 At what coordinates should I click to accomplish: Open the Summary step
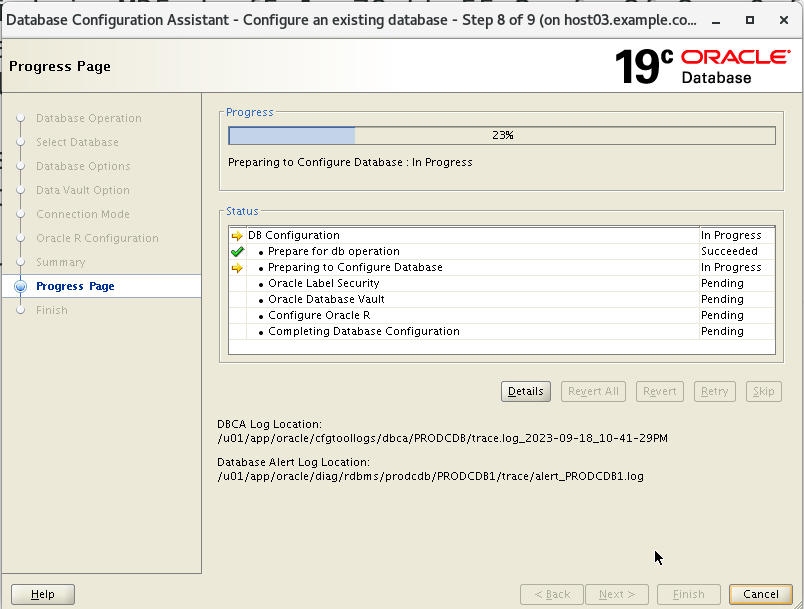coord(61,262)
